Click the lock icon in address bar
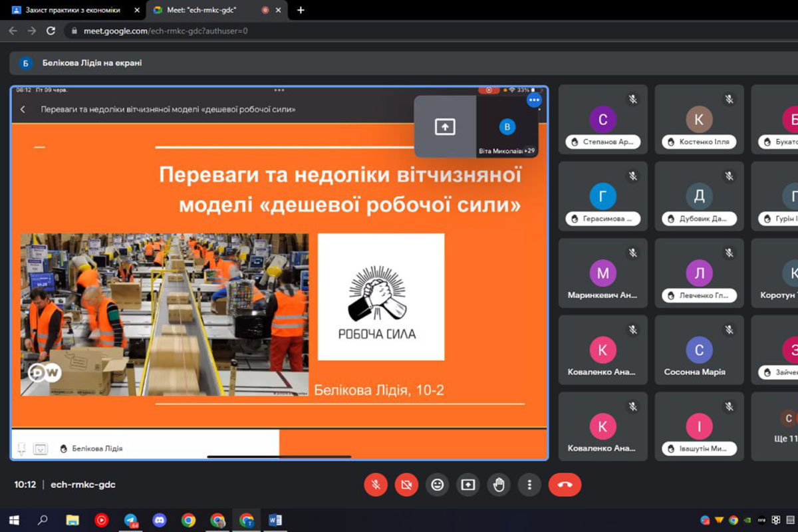The height and width of the screenshot is (532, 798). [74, 31]
